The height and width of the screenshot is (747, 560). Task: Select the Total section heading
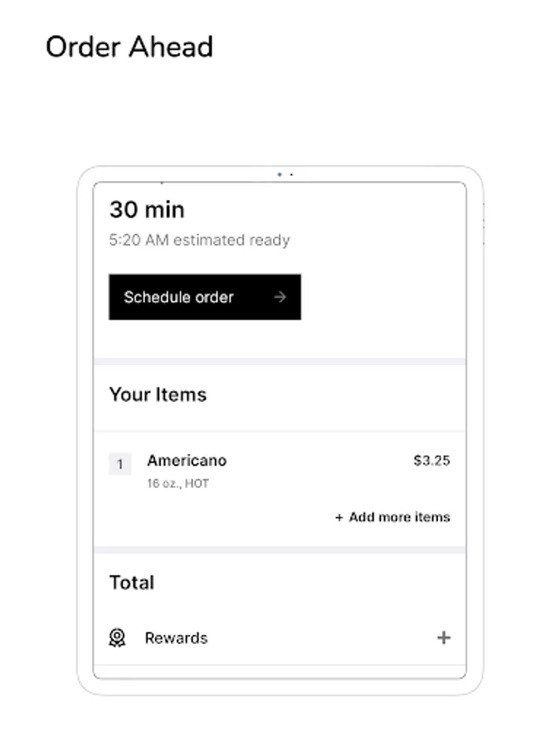[x=132, y=583]
